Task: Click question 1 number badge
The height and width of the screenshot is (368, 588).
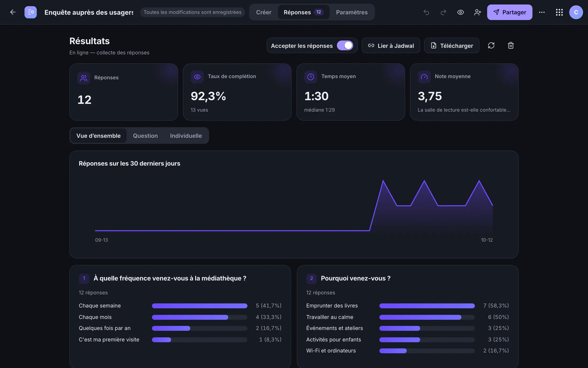Action: coord(84,278)
